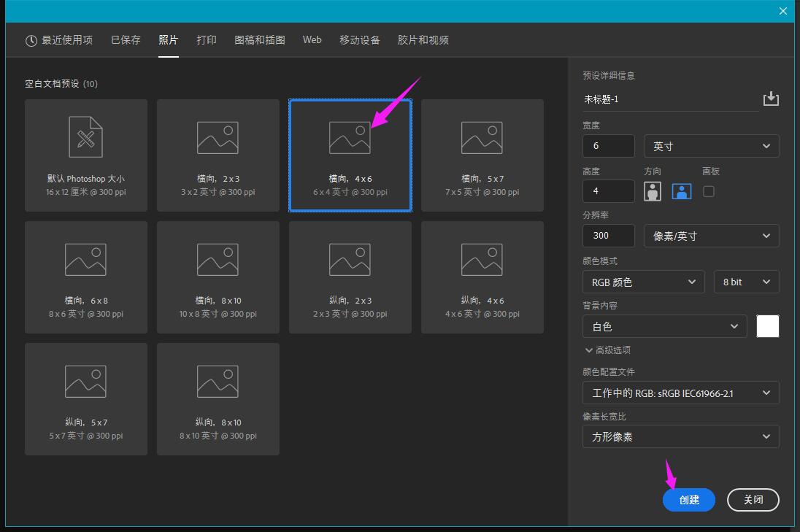Open the width unit 英寸 dropdown
Screen dimensions: 800x532
coord(711,146)
